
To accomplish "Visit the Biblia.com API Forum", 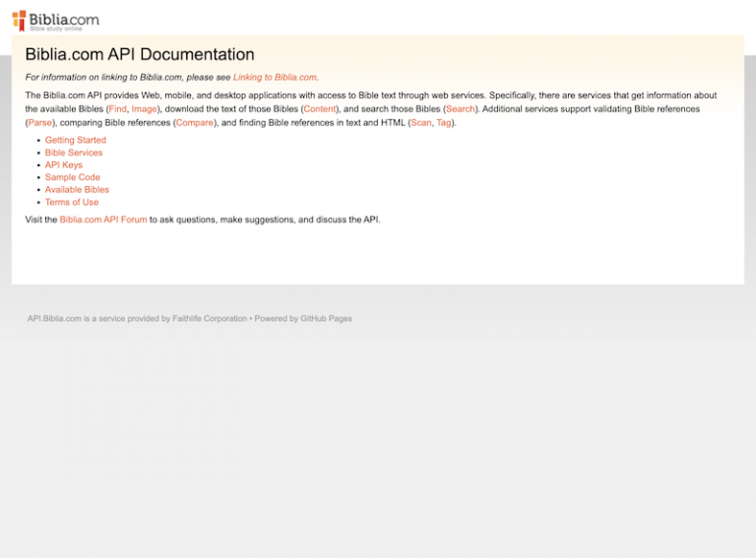I will [103, 219].
